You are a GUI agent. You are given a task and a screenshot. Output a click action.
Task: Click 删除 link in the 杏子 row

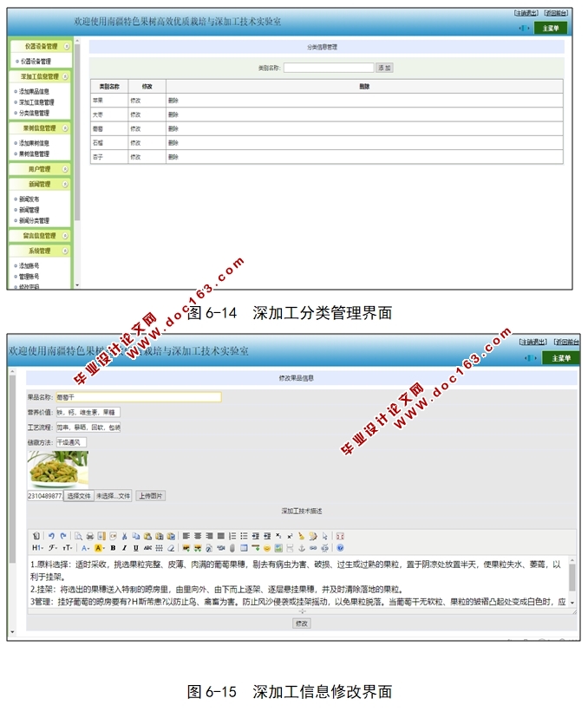tap(173, 157)
